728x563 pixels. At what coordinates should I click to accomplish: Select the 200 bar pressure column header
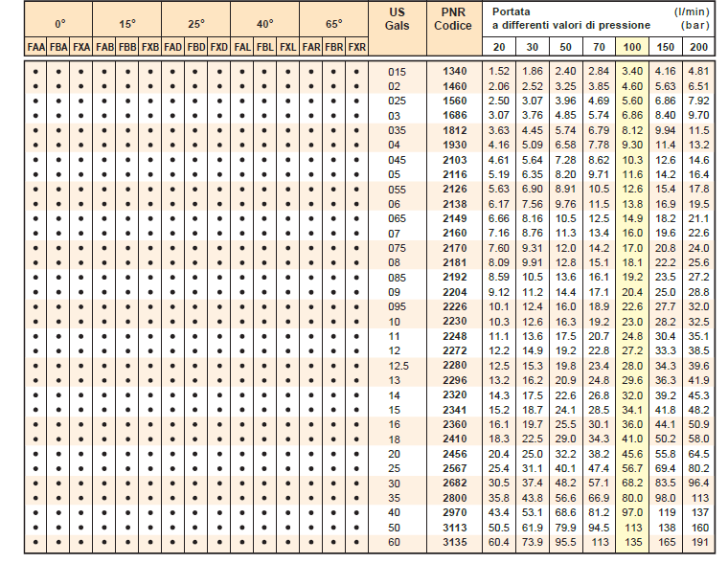point(700,47)
